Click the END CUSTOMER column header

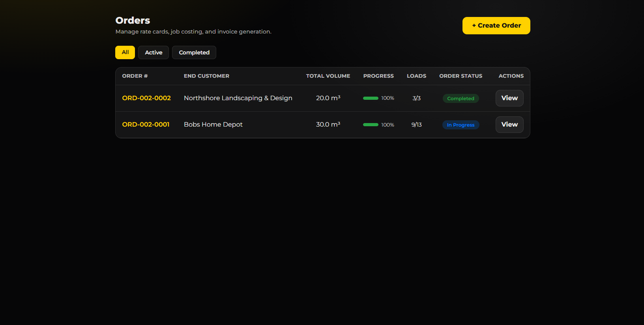(206, 76)
